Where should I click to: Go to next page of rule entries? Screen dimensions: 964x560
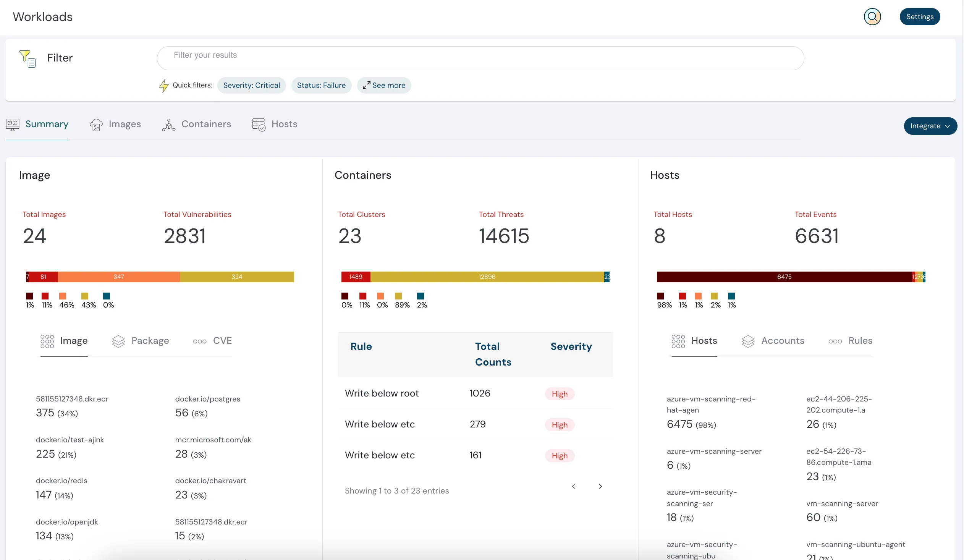(x=600, y=486)
